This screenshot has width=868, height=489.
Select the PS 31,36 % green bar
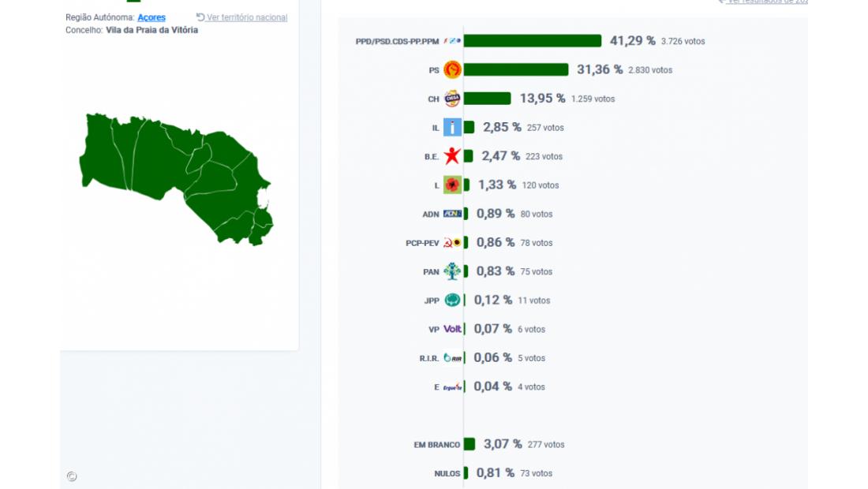click(x=516, y=70)
